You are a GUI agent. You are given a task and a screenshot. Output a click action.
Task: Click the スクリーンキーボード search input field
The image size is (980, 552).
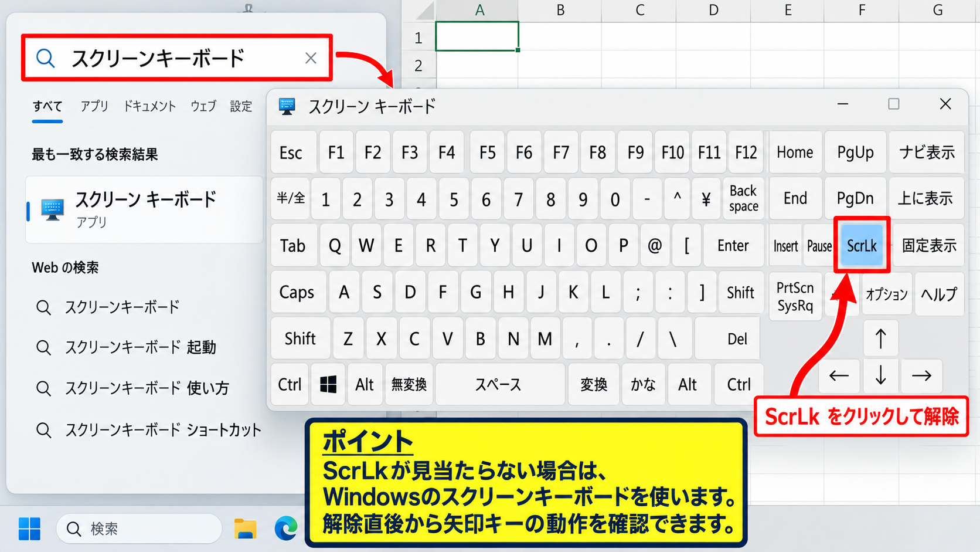pyautogui.click(x=177, y=57)
